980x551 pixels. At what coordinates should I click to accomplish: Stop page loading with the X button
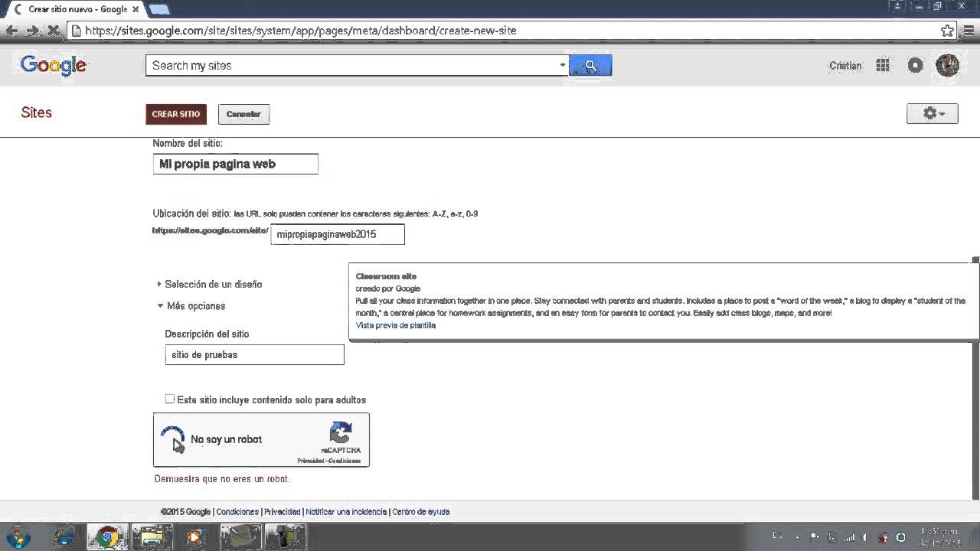53,31
